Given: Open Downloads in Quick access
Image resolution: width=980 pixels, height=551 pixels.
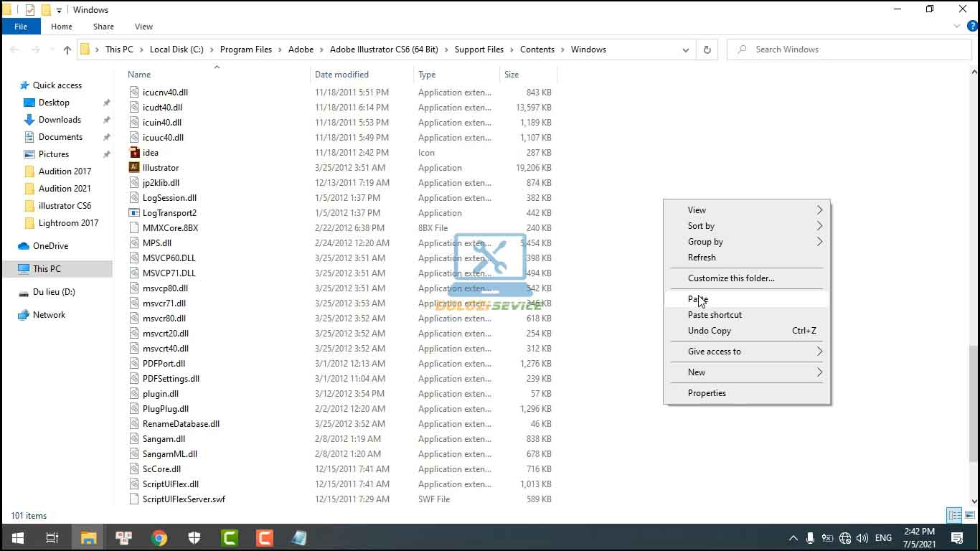Looking at the screenshot, I should click(60, 120).
